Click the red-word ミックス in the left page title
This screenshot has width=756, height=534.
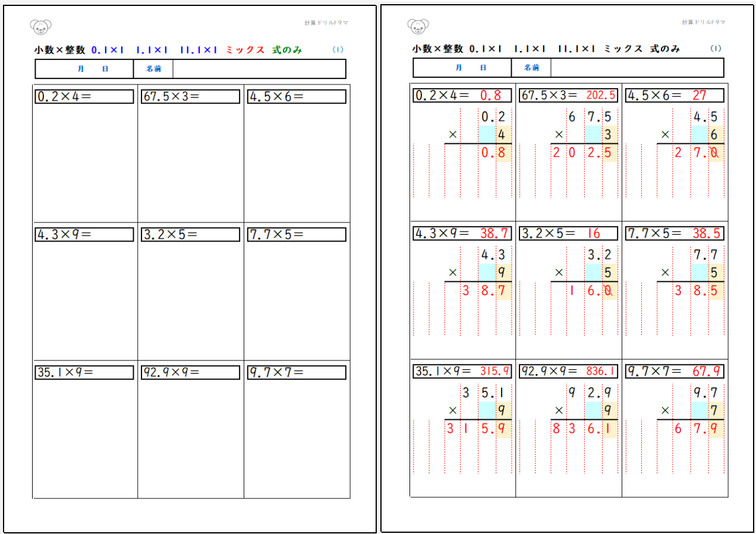pos(245,50)
